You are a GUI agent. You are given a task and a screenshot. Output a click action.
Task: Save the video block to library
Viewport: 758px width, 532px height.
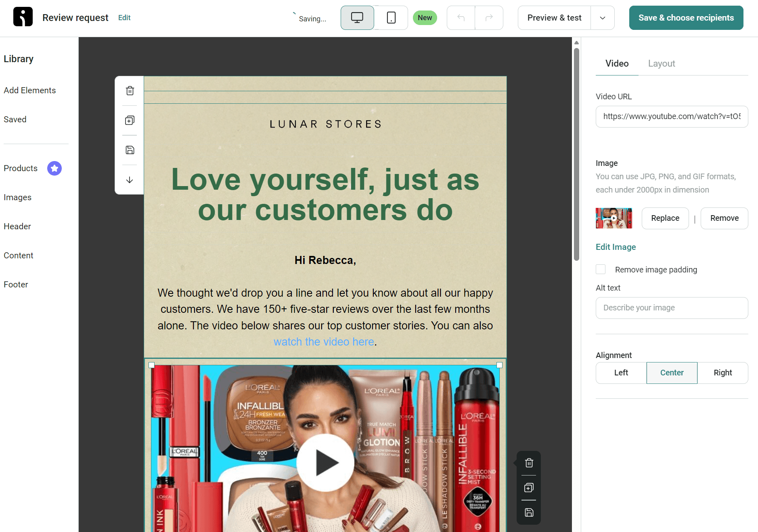tap(529, 512)
